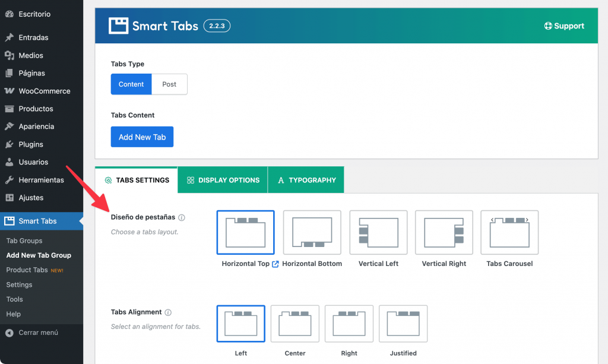Click the Ajustes sliders icon

point(9,198)
